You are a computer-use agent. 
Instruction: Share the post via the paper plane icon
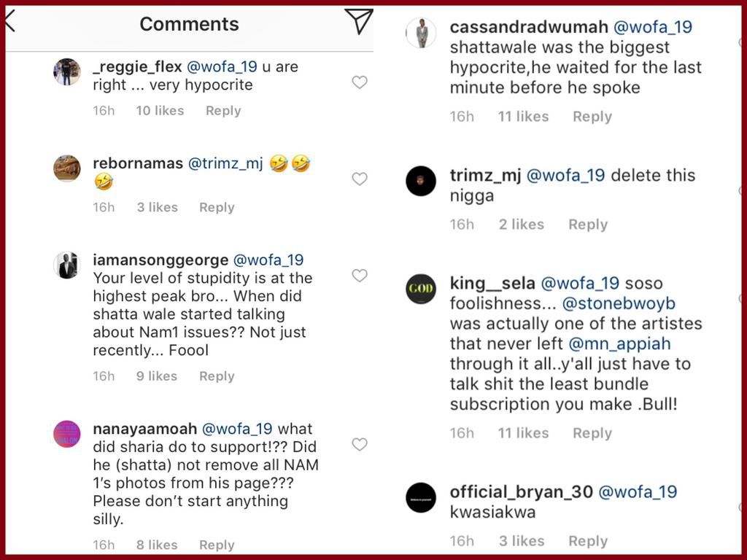(x=358, y=23)
